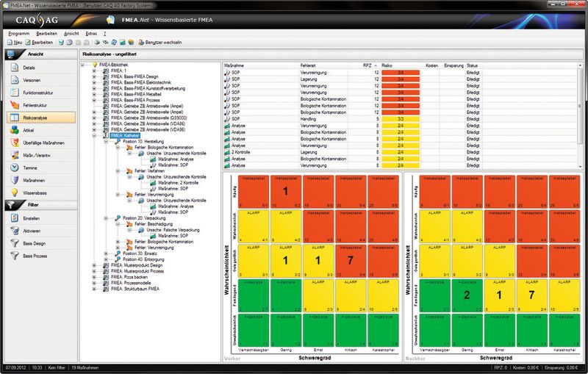Select the Risikoanalyse sidebar item
The image size is (588, 374).
tap(41, 118)
